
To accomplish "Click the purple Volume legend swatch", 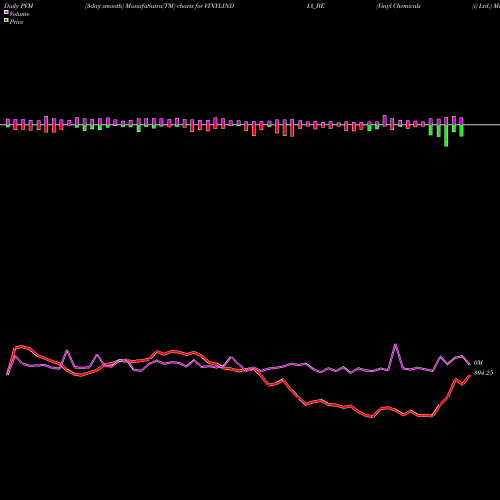I will pos(6,13).
